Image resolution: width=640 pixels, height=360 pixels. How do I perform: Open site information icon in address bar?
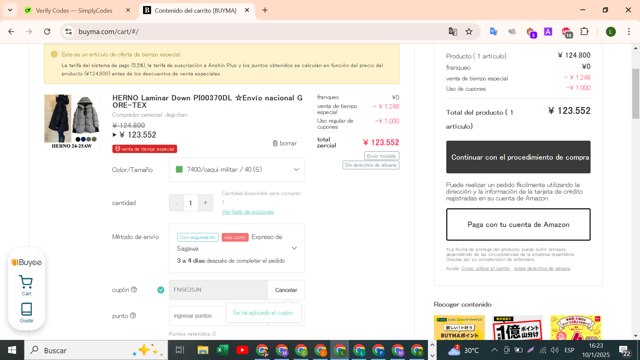click(x=69, y=31)
